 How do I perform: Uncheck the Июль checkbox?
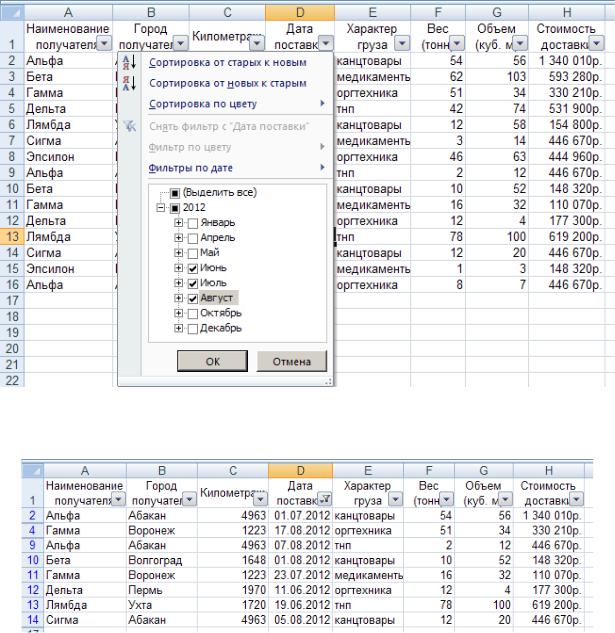[x=193, y=283]
